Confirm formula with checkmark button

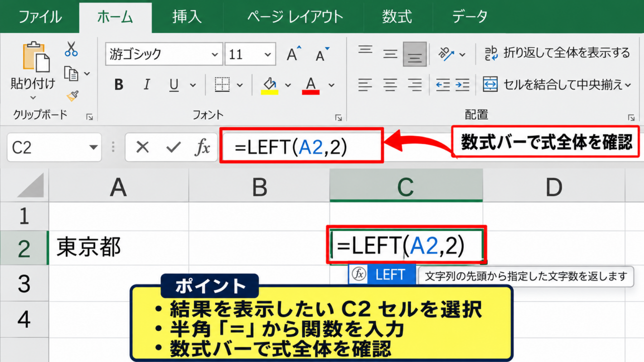[173, 147]
